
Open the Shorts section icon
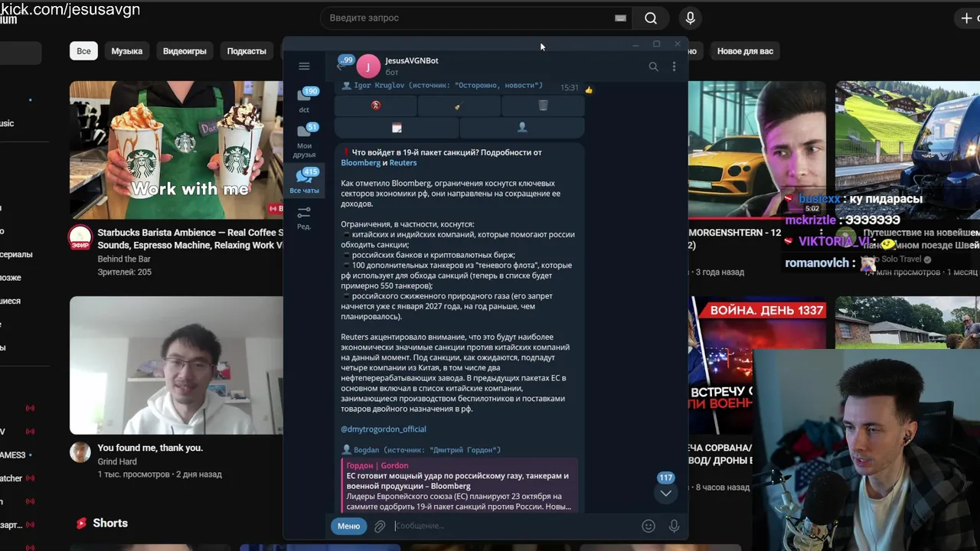point(81,523)
